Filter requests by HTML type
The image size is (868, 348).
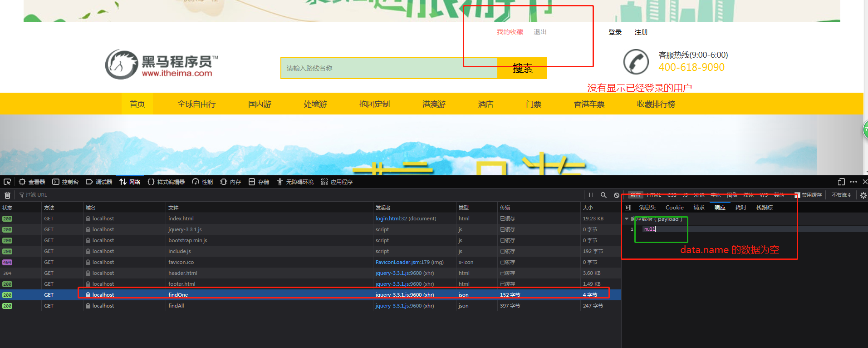click(654, 195)
